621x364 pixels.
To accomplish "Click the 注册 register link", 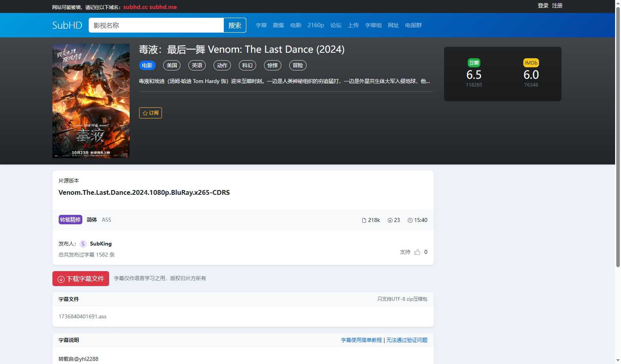I will point(558,6).
